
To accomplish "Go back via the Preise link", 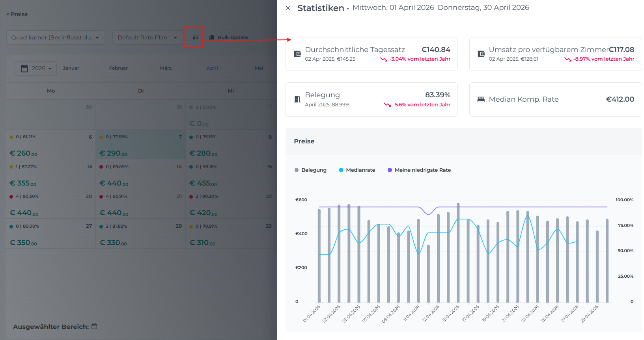I will coord(17,14).
